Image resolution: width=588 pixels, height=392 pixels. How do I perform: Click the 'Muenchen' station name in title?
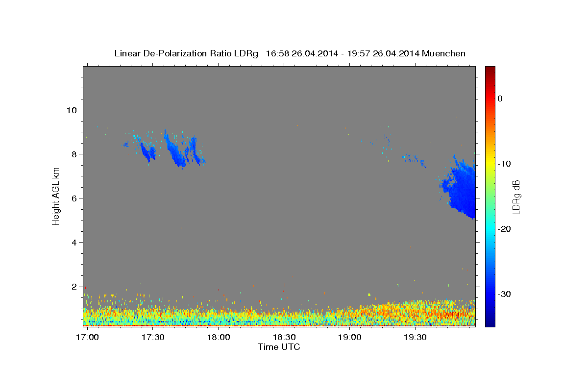click(x=443, y=53)
